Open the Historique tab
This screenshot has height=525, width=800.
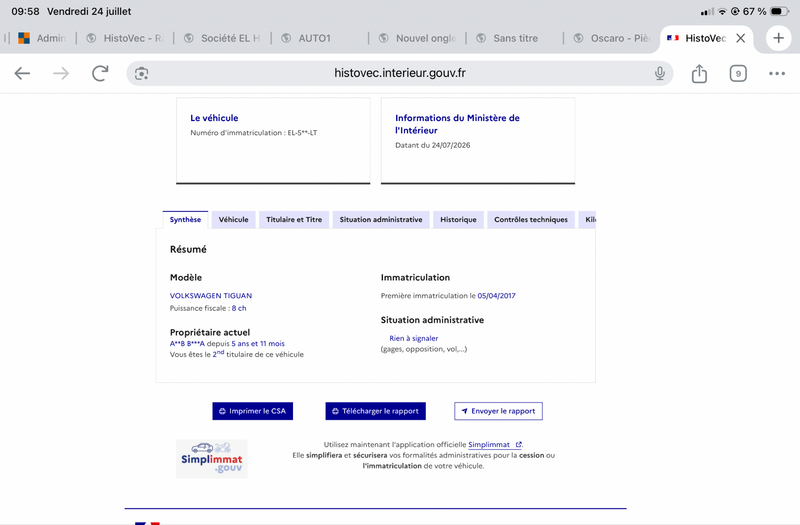pos(458,219)
